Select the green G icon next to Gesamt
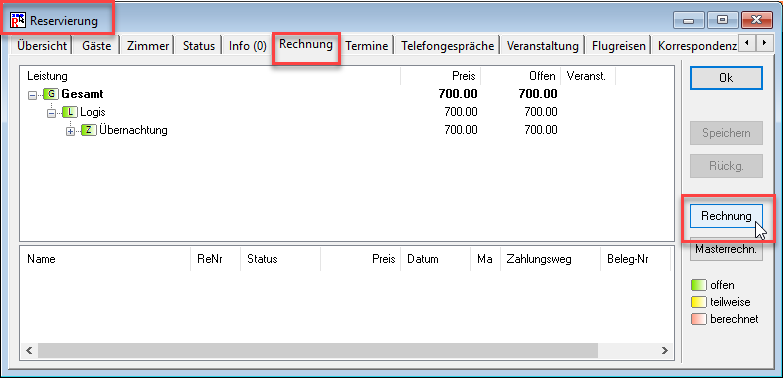The width and height of the screenshot is (783, 378). (x=51, y=93)
